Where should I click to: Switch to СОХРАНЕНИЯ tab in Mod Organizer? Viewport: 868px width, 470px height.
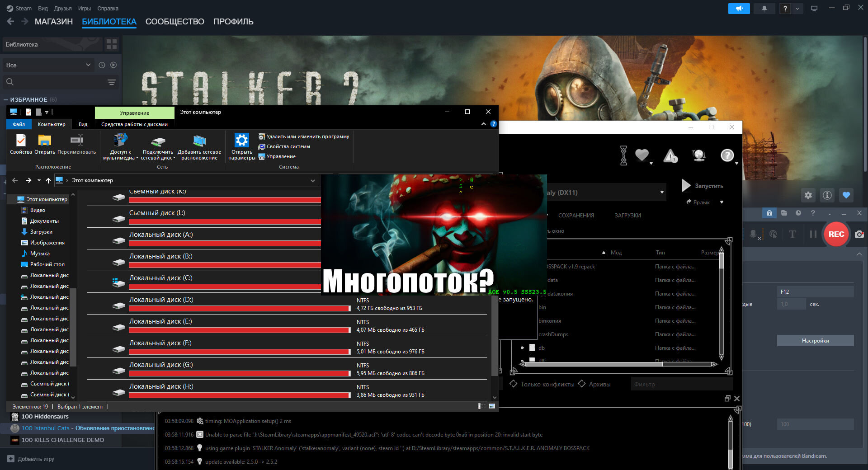576,216
